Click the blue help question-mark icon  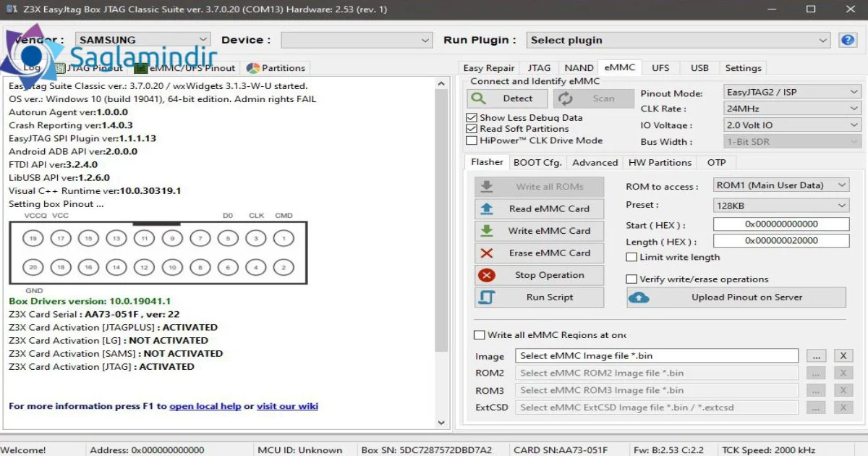847,40
